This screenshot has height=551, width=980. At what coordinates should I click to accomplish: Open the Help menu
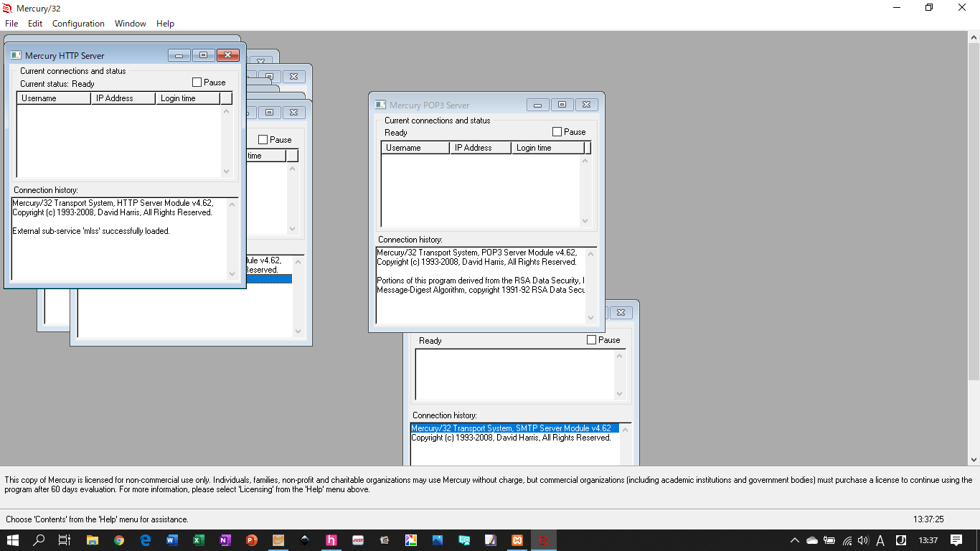tap(165, 24)
